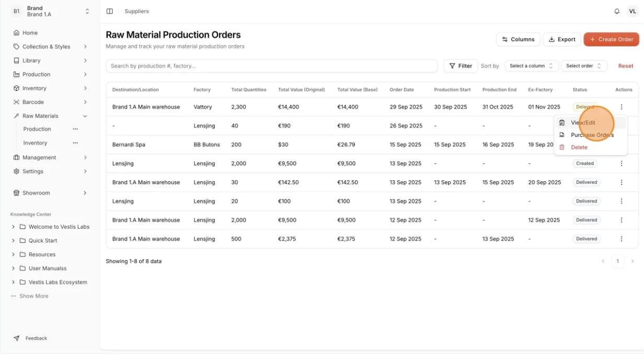The image size is (644, 354).
Task: Choose Delete from the context menu
Action: click(591, 147)
